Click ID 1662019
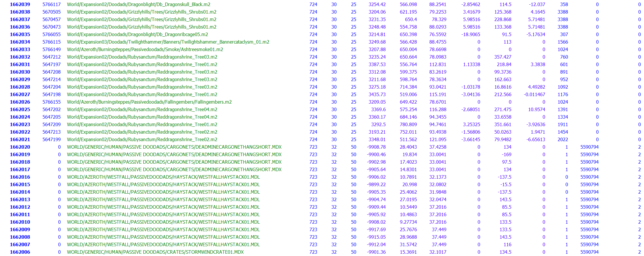Screen dimensions: 644x256 20,154
